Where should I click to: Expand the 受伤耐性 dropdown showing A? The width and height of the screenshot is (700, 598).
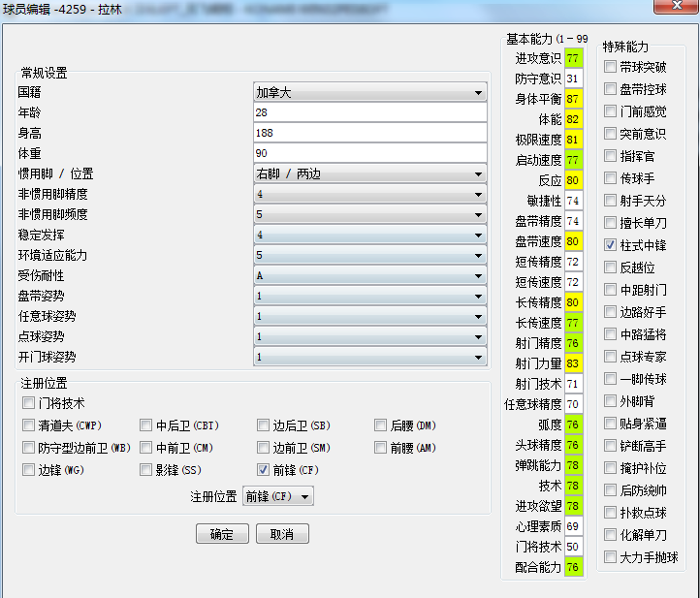[370, 276]
